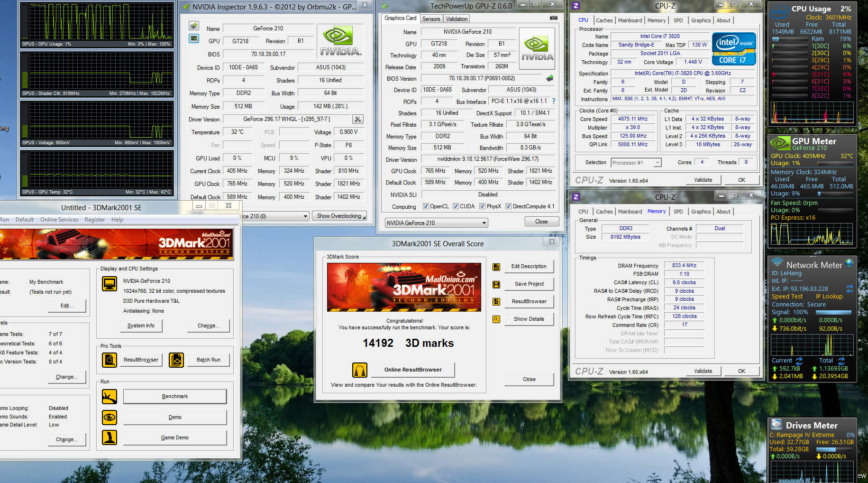Open Help menu in 3DMark2001

(117, 220)
